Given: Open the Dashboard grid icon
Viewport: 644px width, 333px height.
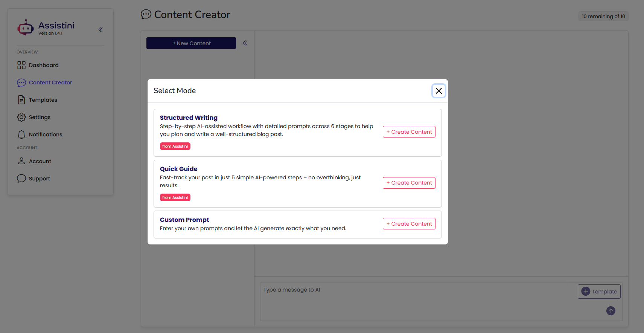Looking at the screenshot, I should pos(21,65).
